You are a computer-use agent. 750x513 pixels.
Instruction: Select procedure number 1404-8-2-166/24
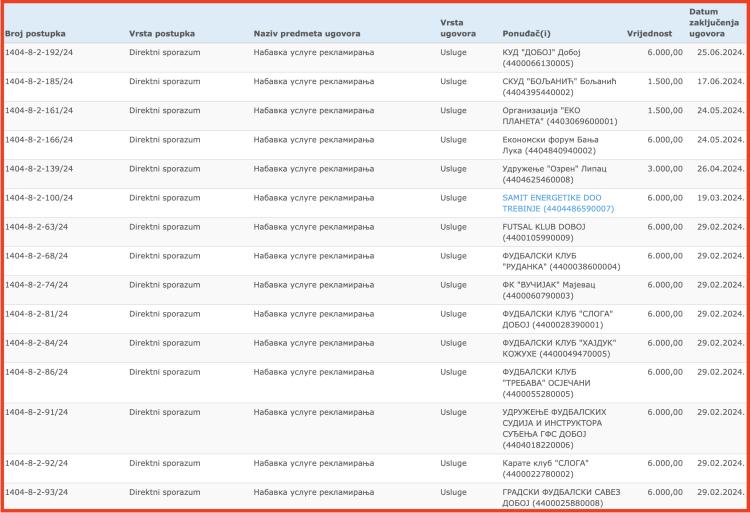tap(39, 140)
